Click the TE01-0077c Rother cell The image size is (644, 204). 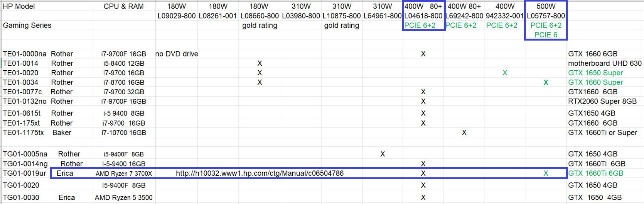(37, 92)
